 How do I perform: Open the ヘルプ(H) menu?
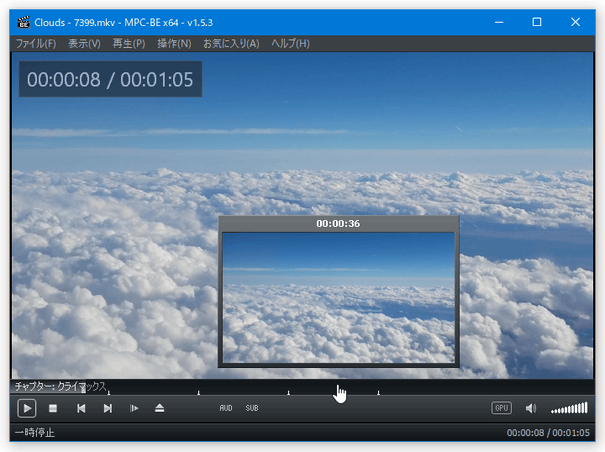click(290, 44)
